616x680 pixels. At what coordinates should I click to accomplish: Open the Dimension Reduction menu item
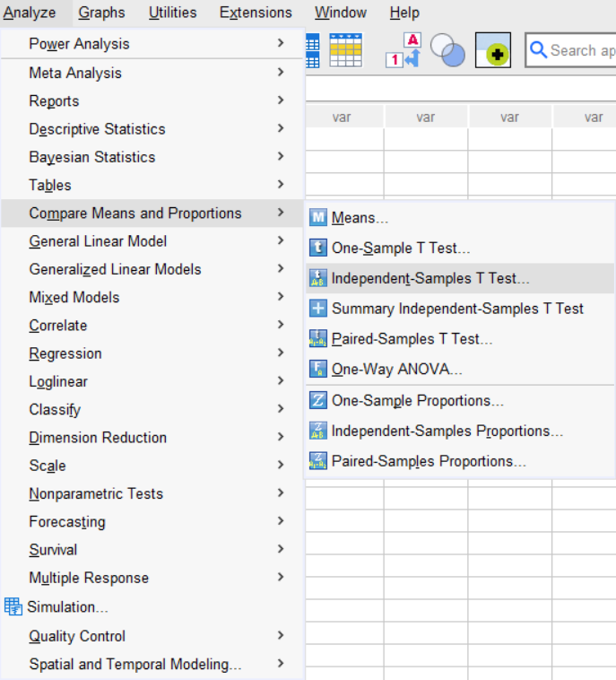[152, 438]
